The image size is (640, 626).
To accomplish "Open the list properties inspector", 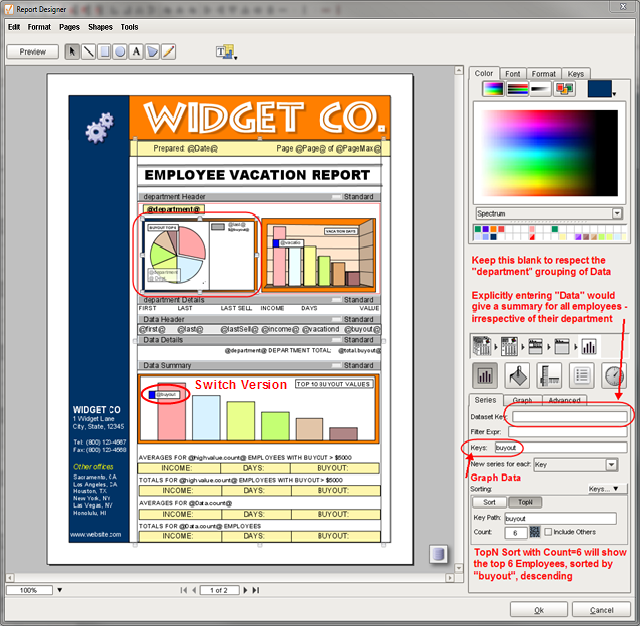I will tap(582, 375).
